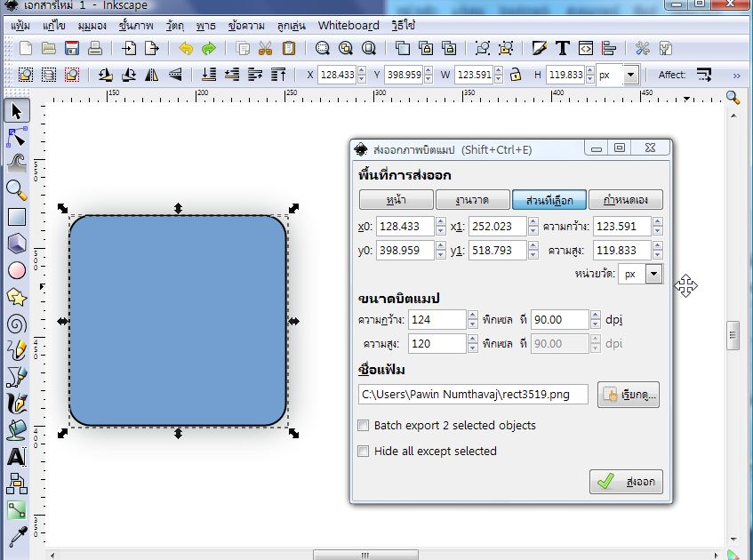
Task: Click the Save document icon
Action: pyautogui.click(x=72, y=48)
